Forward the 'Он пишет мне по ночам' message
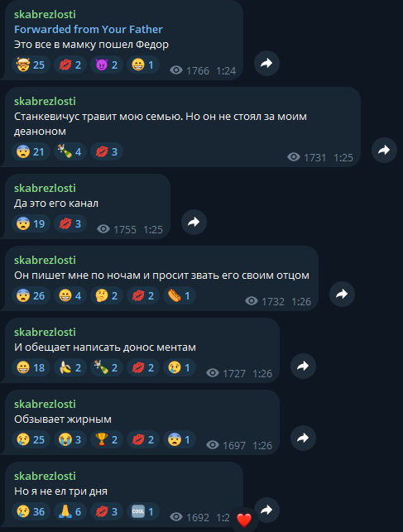Viewport: 403px width, 532px height. pos(342,295)
